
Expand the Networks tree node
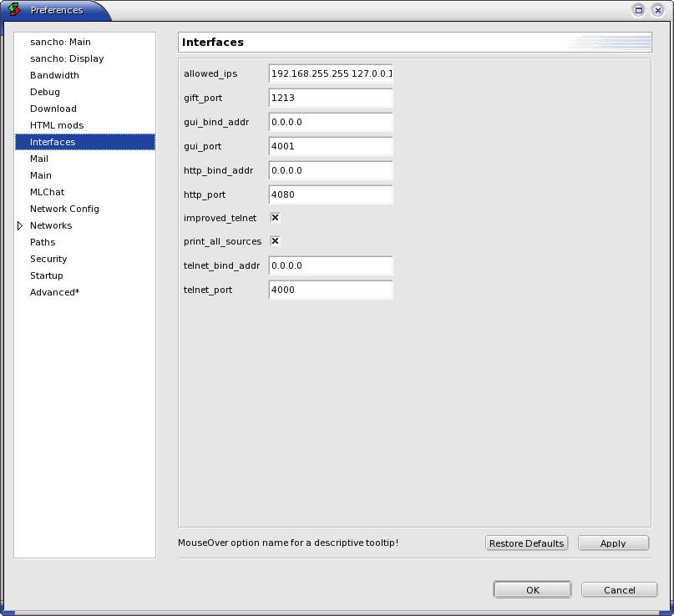tap(20, 225)
